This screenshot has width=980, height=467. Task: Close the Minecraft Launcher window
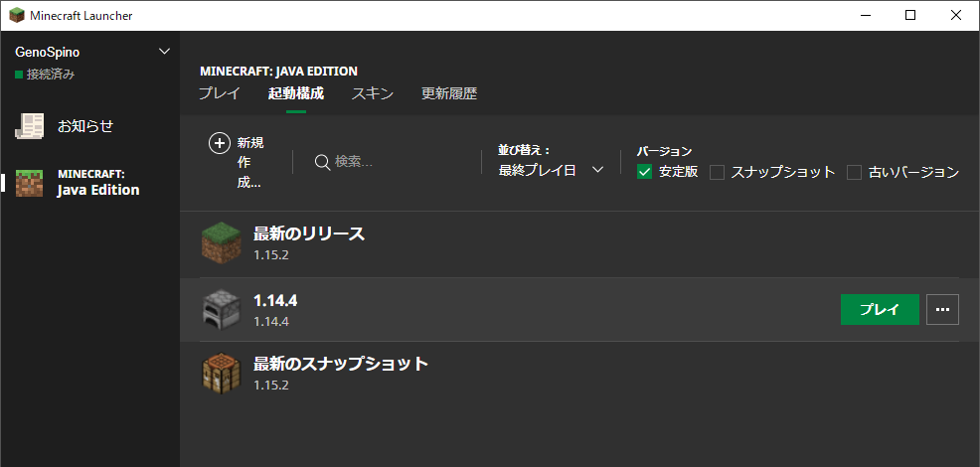(x=955, y=16)
